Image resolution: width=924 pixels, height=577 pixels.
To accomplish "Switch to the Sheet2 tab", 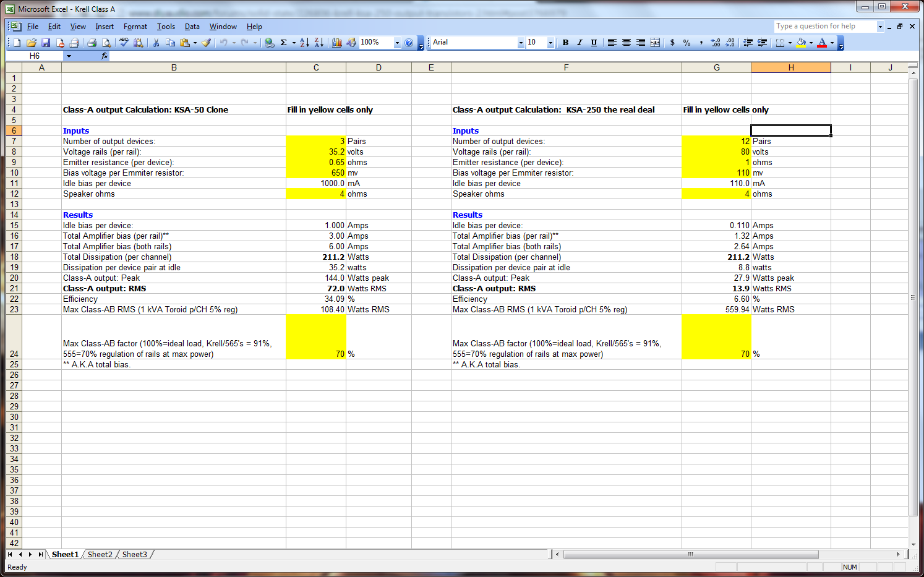I will (x=100, y=555).
